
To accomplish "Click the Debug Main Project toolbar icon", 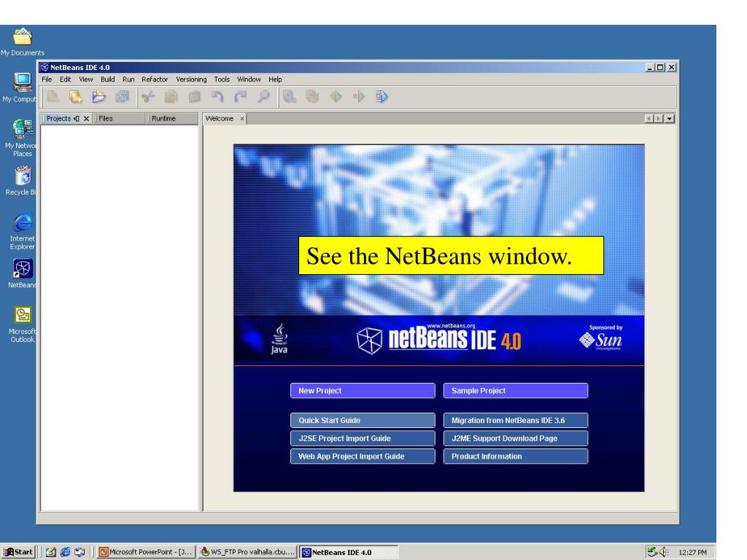I will tap(359, 97).
